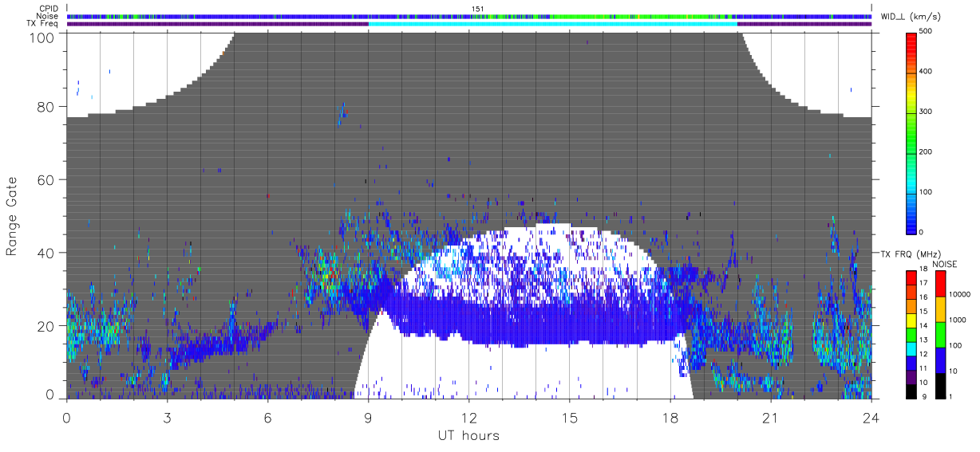Select the CPID value 151

[478, 9]
